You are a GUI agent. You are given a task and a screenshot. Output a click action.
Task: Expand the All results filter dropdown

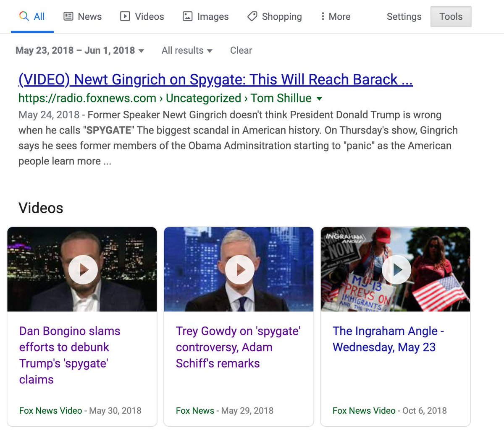point(187,50)
